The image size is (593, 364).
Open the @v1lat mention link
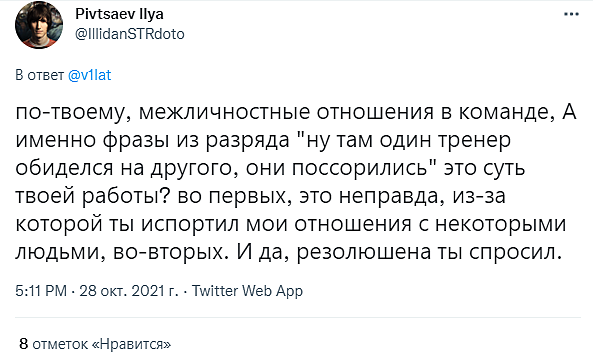[90, 75]
